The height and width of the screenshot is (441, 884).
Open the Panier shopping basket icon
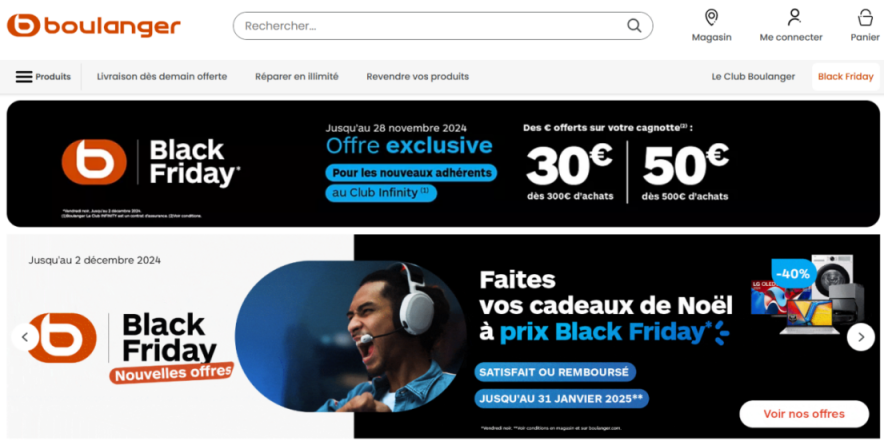coord(865,17)
